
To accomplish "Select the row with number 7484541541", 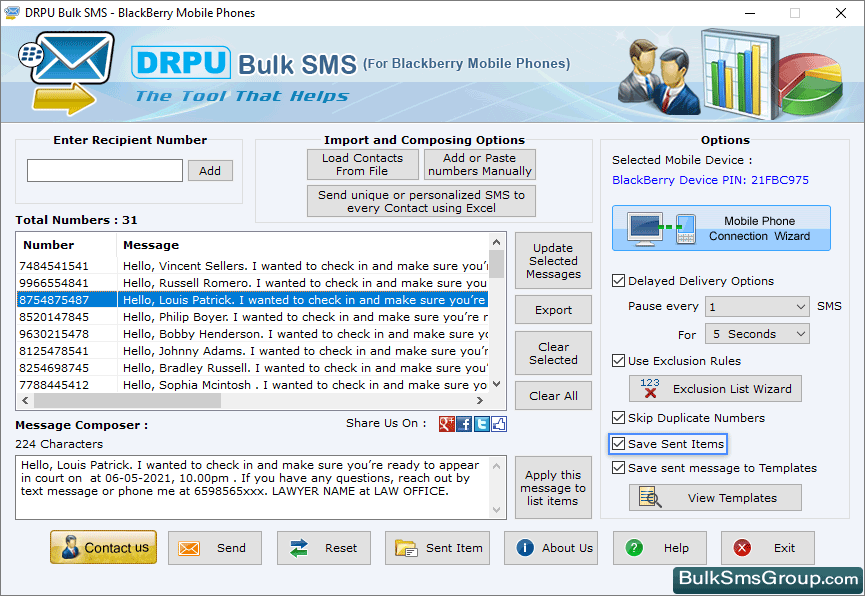I will [x=253, y=266].
